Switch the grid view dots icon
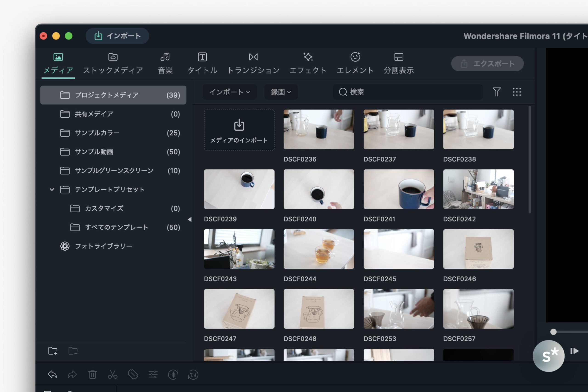 (517, 92)
